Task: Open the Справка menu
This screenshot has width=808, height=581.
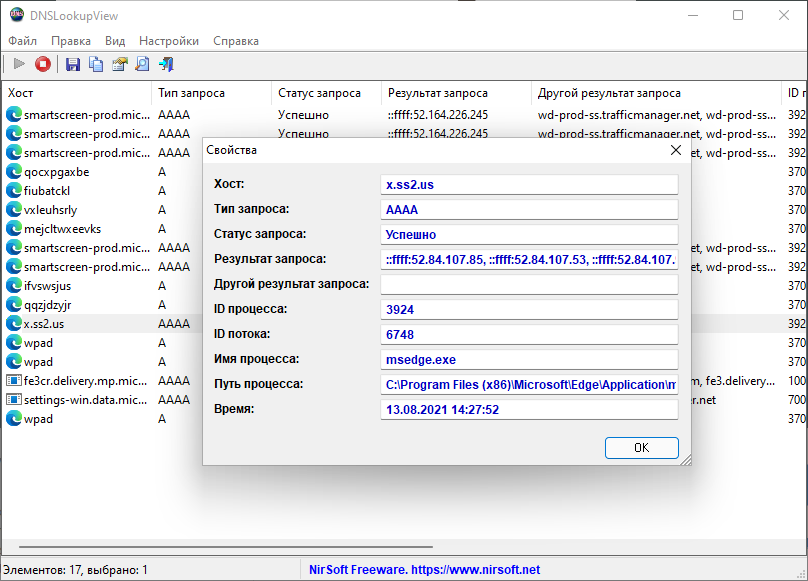Action: coord(236,41)
